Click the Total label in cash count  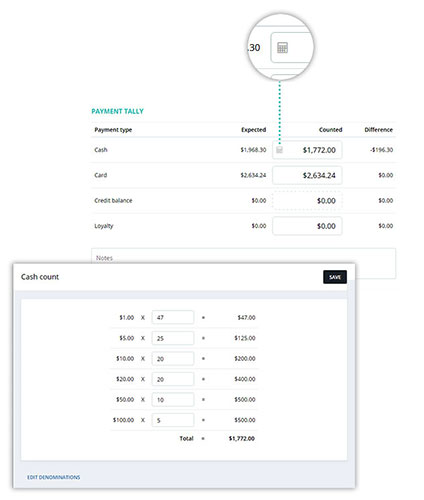186,438
